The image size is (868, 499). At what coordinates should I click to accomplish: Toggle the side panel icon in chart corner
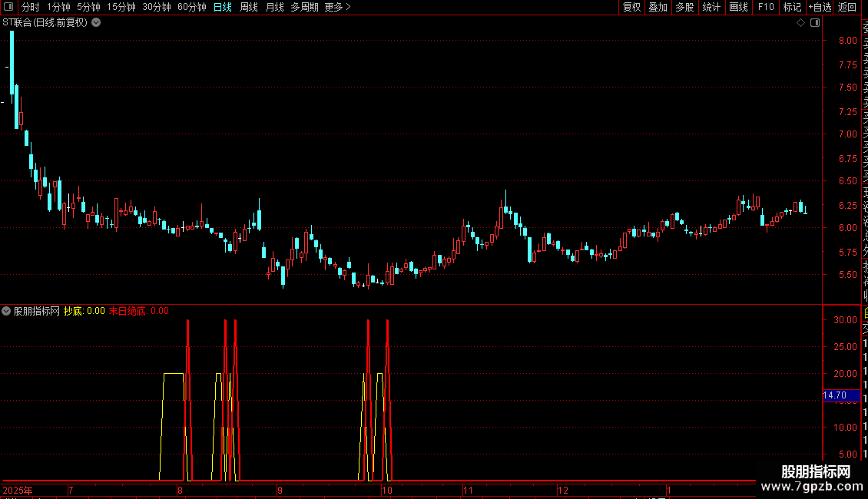[x=815, y=23]
